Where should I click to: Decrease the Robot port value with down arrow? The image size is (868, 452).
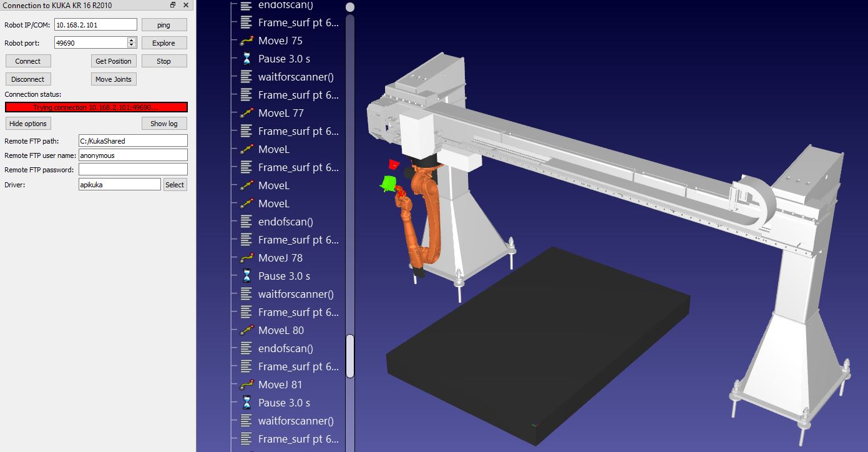tap(132, 46)
